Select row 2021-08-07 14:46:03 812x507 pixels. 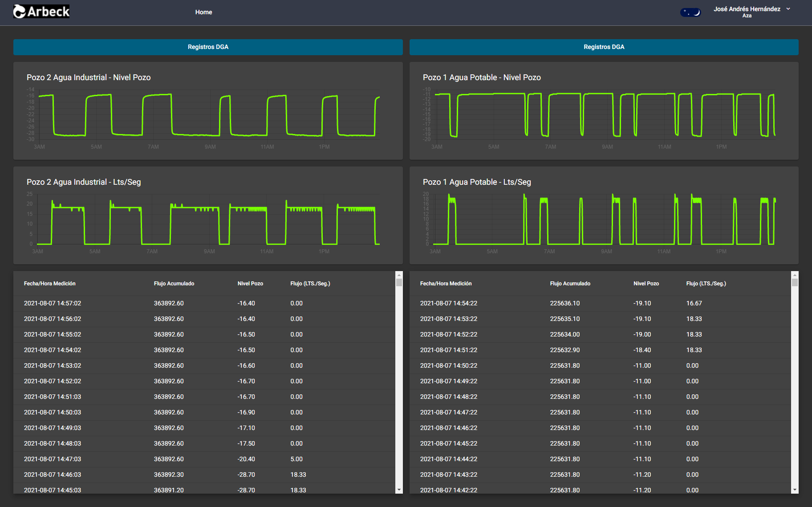(204, 475)
